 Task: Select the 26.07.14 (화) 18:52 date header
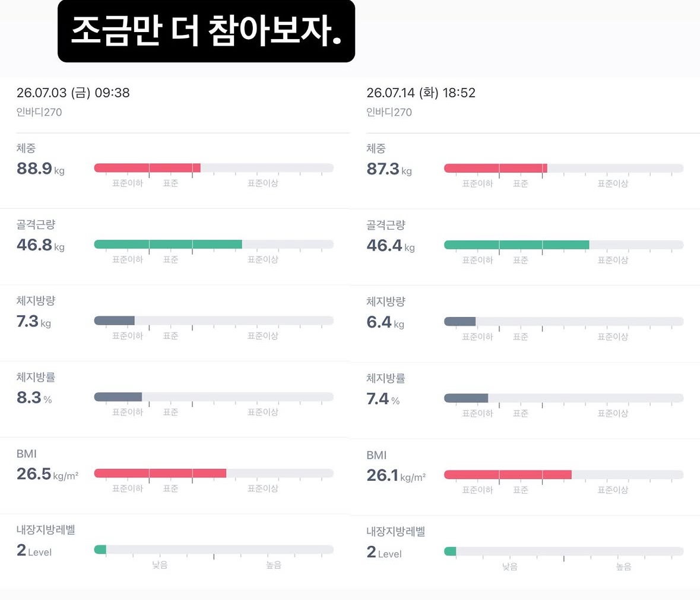pos(421,93)
